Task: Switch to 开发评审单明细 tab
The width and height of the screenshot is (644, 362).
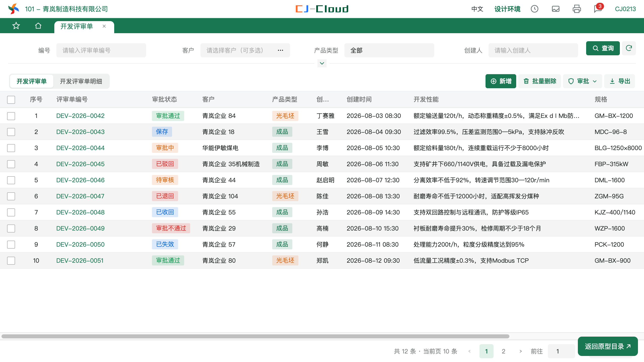Action: coord(81,81)
